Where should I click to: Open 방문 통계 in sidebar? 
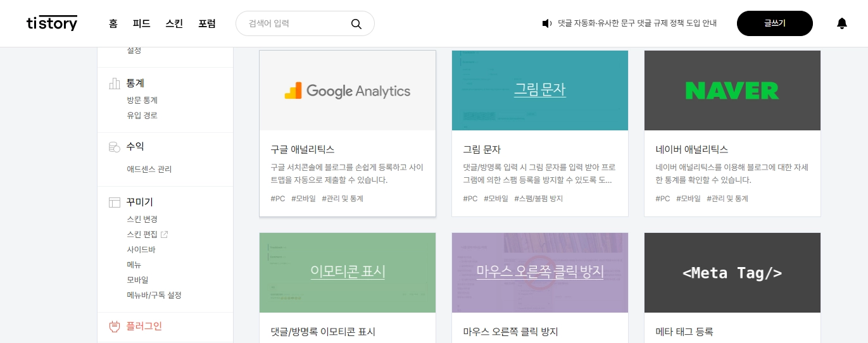click(142, 100)
